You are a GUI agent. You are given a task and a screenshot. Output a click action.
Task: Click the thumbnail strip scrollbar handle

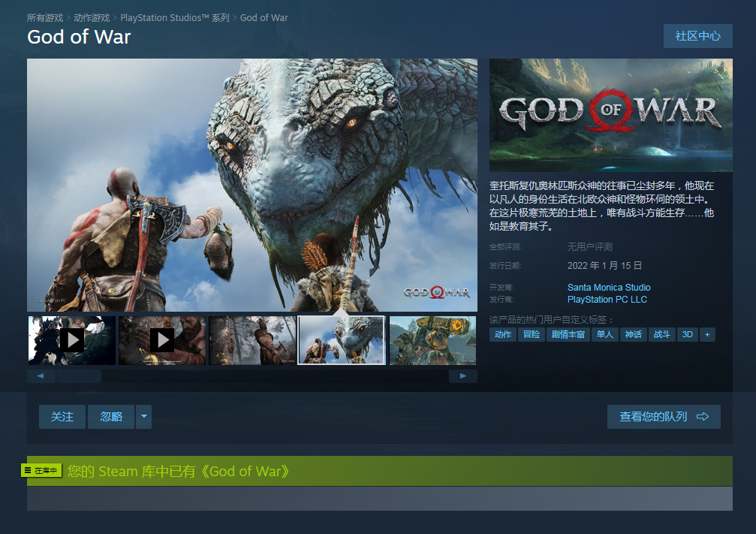pyautogui.click(x=79, y=376)
